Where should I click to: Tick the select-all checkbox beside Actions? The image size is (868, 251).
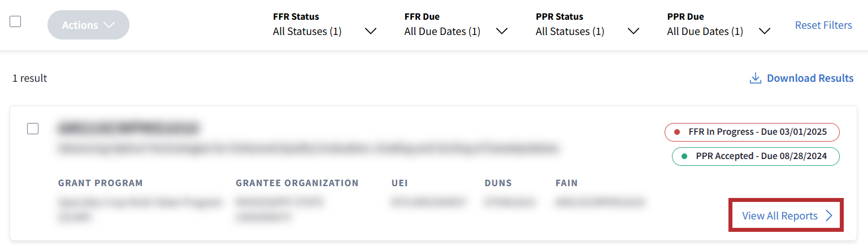click(15, 22)
